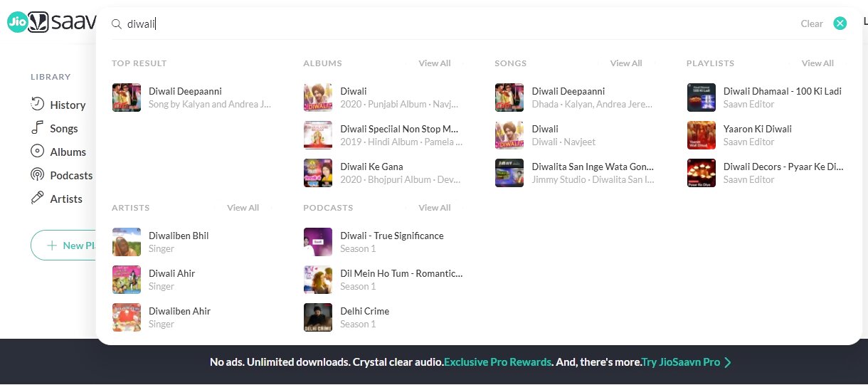This screenshot has height=385, width=868.
Task: View all Podcasts results
Action: pos(435,208)
